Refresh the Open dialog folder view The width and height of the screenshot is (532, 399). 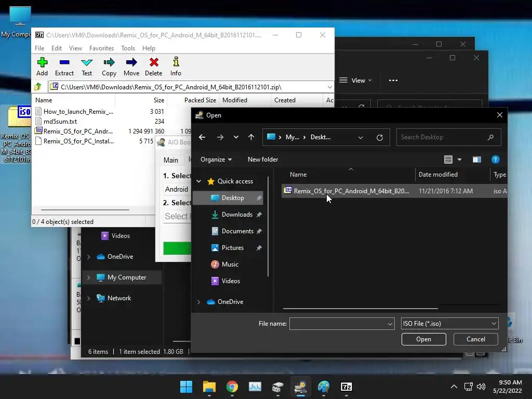pos(380,137)
